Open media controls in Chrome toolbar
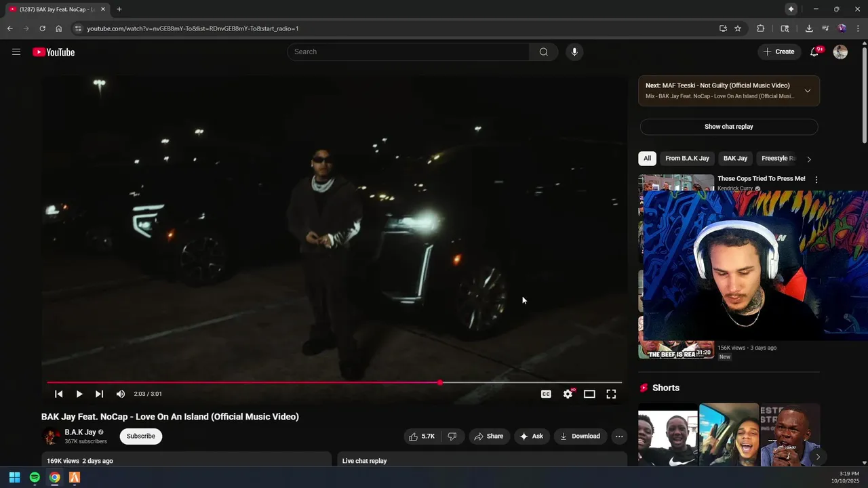The height and width of the screenshot is (488, 868). (825, 28)
